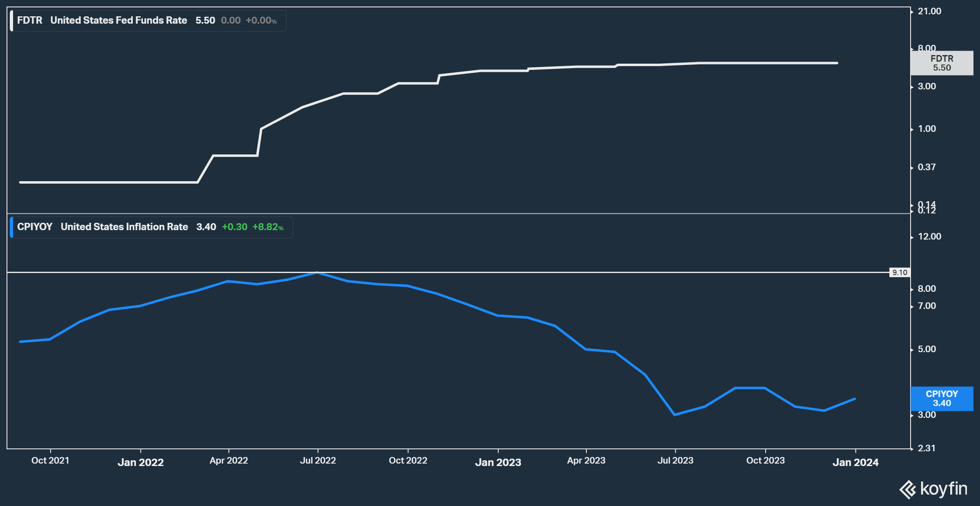The height and width of the screenshot is (506, 980).
Task: Select the FDTR Fed Funds Rate legend
Action: (118, 21)
